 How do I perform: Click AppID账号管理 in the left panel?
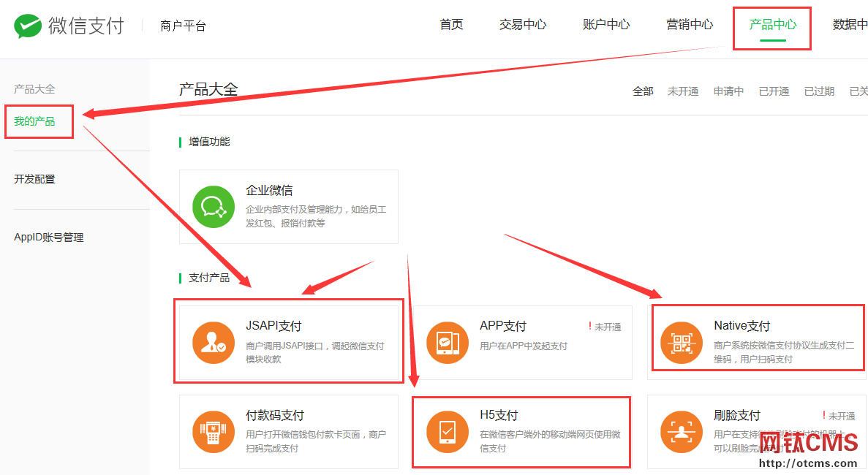[x=47, y=237]
